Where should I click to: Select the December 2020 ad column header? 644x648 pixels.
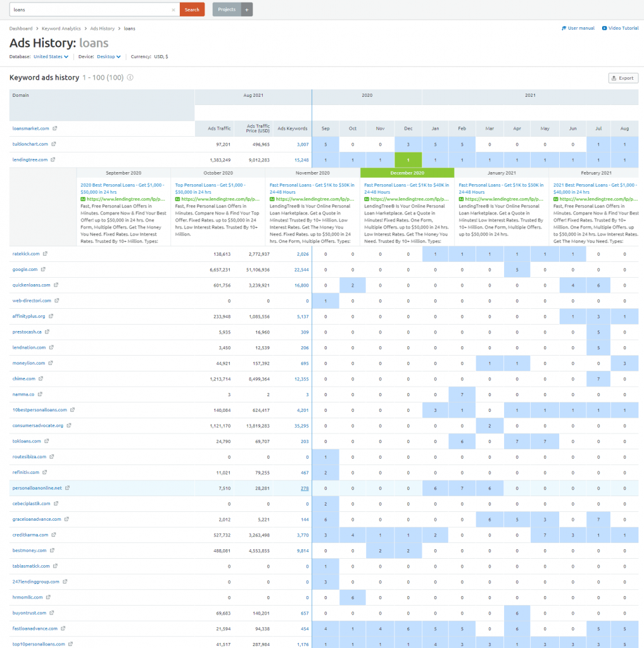pyautogui.click(x=407, y=173)
